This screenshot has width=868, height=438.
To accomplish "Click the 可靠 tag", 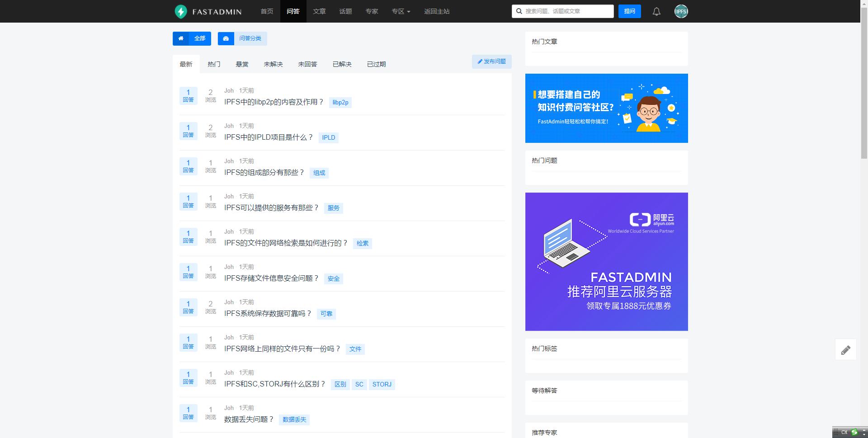I will point(326,314).
